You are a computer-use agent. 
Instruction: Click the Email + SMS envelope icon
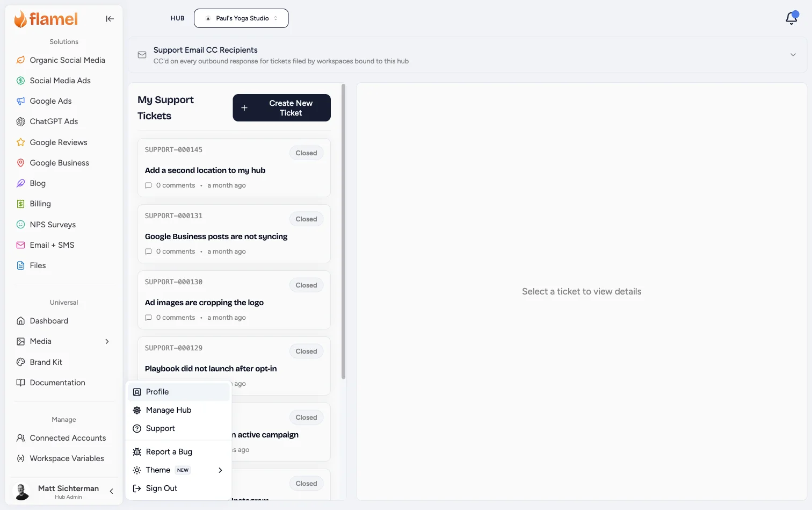click(20, 245)
